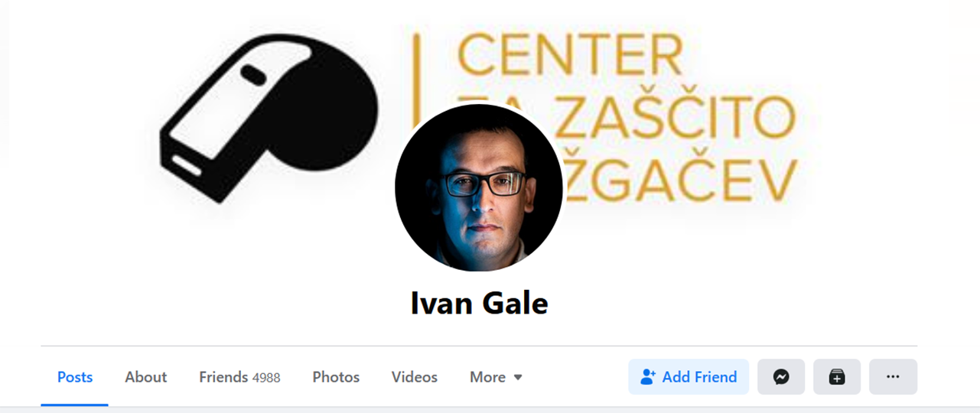Image resolution: width=980 pixels, height=413 pixels.
Task: View the Photos tab
Action: [336, 377]
